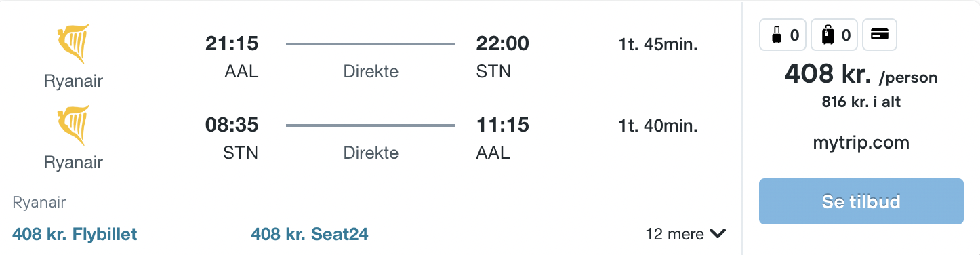Click the checked luggage icon showing 0
Screen dimensions: 980x255
click(x=835, y=35)
